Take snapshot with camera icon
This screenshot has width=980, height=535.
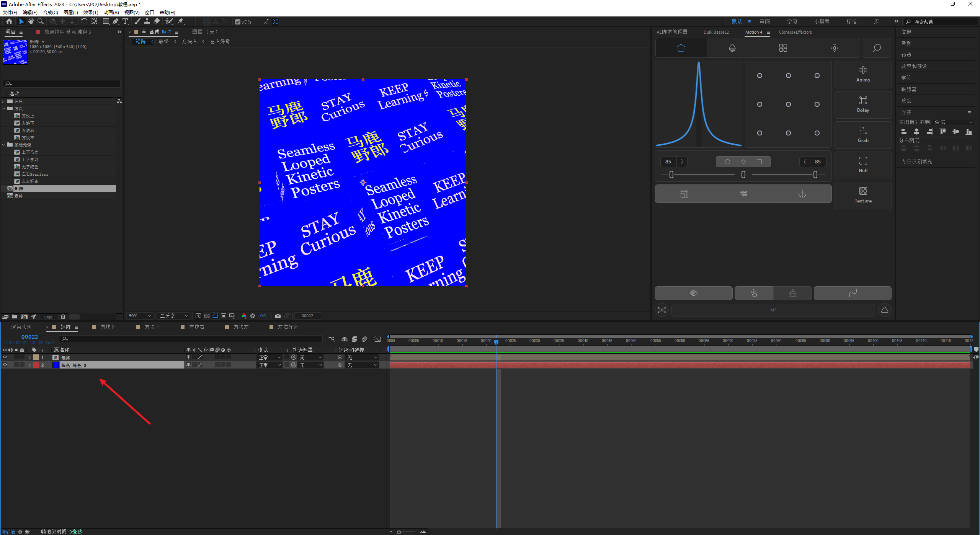(x=278, y=316)
